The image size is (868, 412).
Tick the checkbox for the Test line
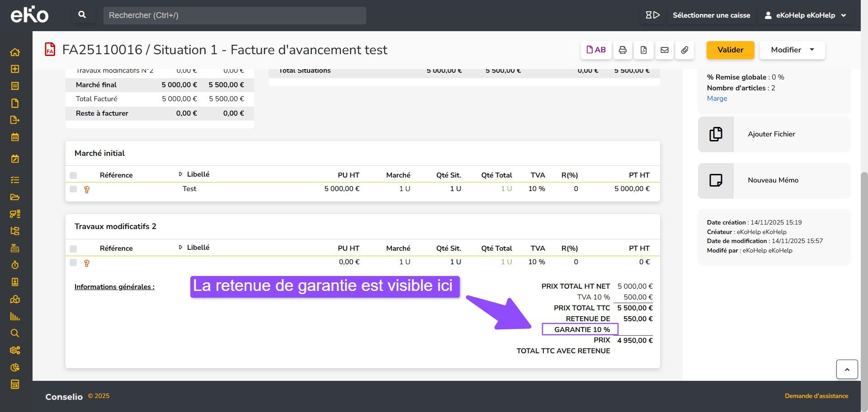[x=73, y=189]
